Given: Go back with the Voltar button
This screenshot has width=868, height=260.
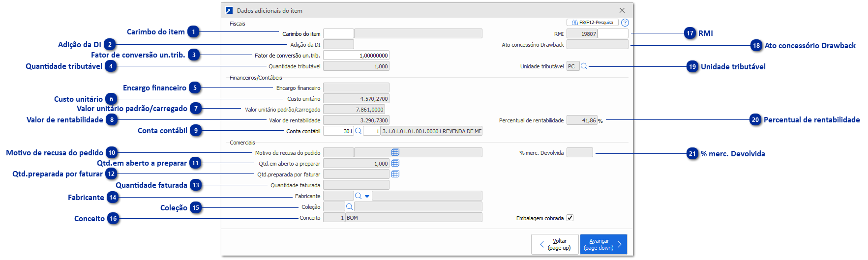Looking at the screenshot, I should tap(555, 244).
